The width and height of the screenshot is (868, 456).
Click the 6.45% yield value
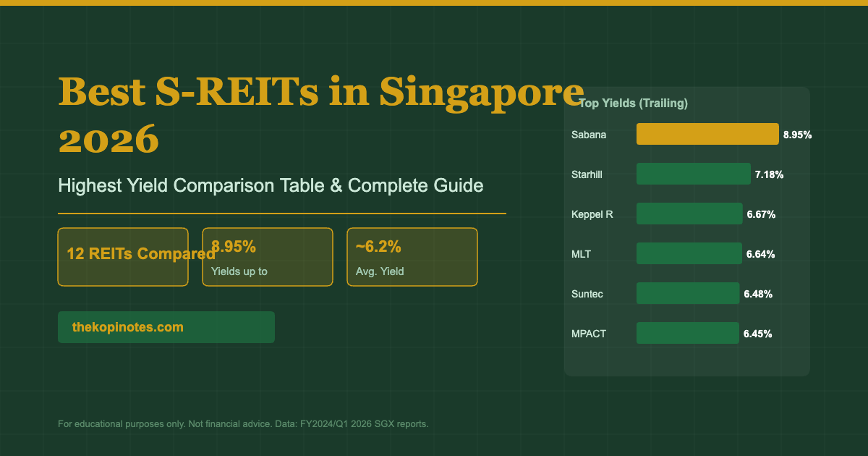click(757, 334)
